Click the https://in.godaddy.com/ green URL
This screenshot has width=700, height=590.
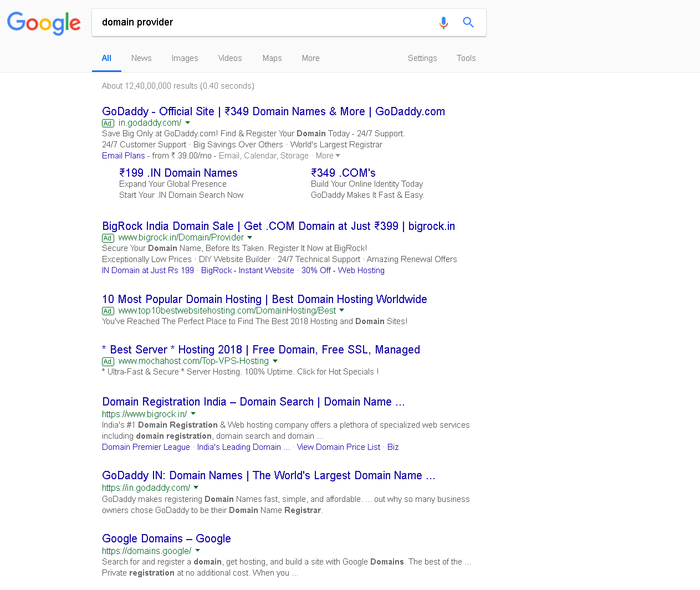(x=146, y=488)
